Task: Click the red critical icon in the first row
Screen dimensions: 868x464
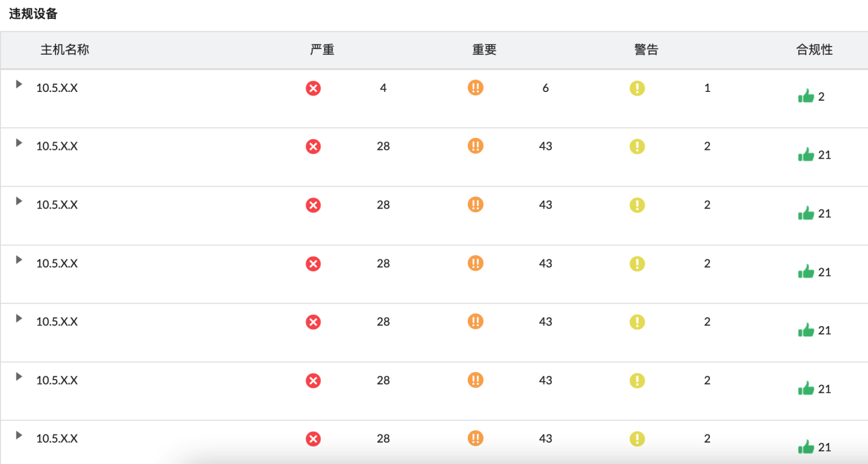Action: click(313, 88)
